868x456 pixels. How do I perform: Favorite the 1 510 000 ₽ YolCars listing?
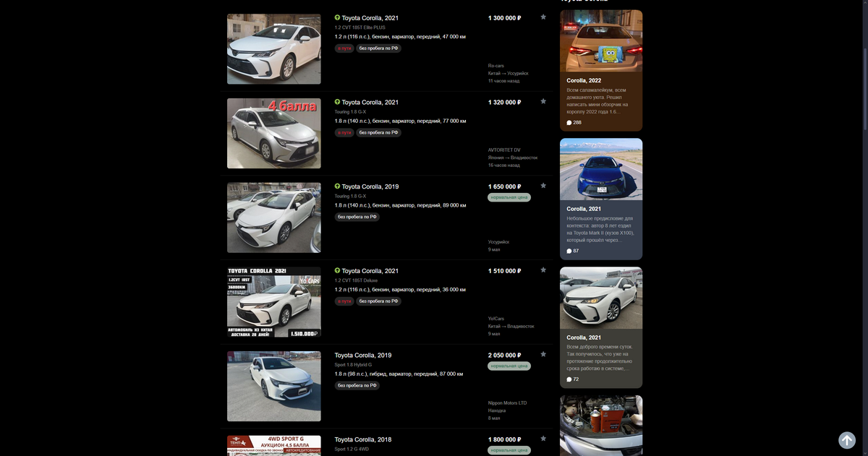543,270
